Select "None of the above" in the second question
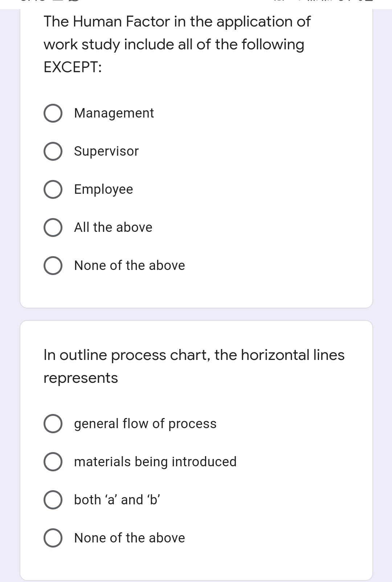This screenshot has height=582, width=392. [x=53, y=538]
